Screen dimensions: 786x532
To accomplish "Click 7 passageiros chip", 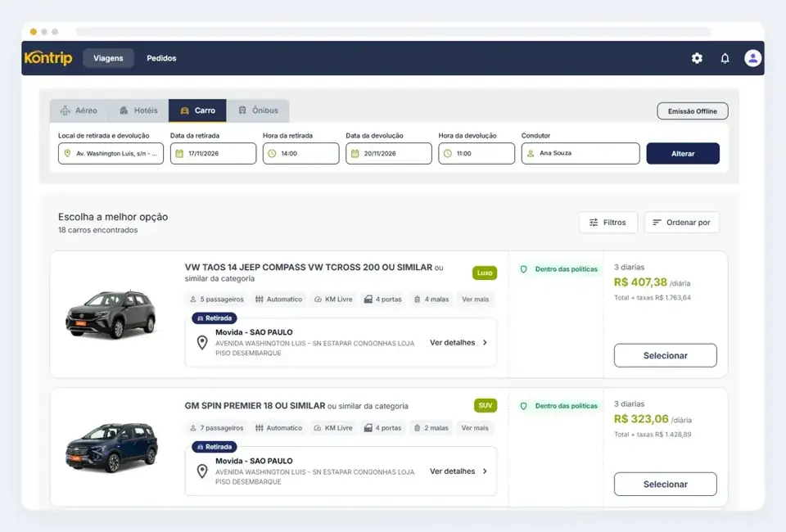I will point(216,428).
